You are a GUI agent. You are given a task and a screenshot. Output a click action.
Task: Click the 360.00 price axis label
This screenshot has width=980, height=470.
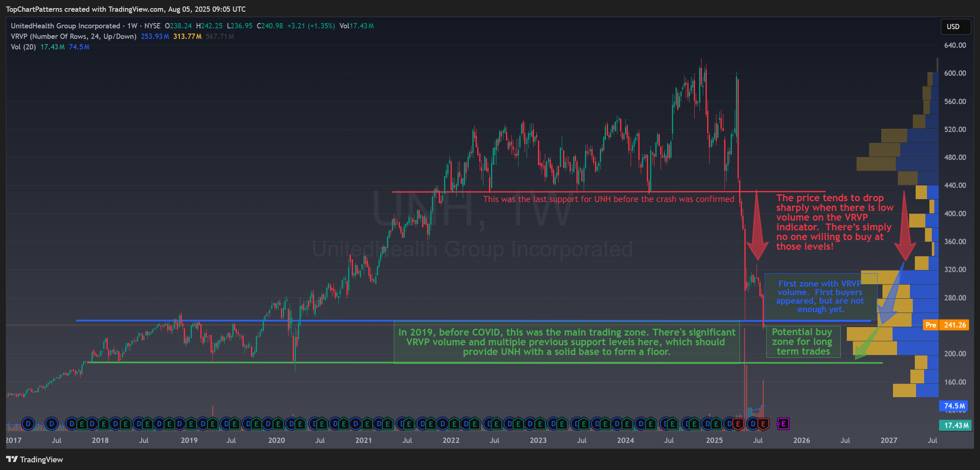tap(955, 242)
